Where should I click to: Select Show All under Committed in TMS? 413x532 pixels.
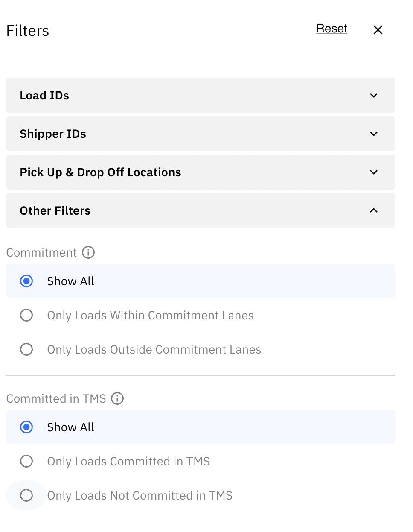26,427
